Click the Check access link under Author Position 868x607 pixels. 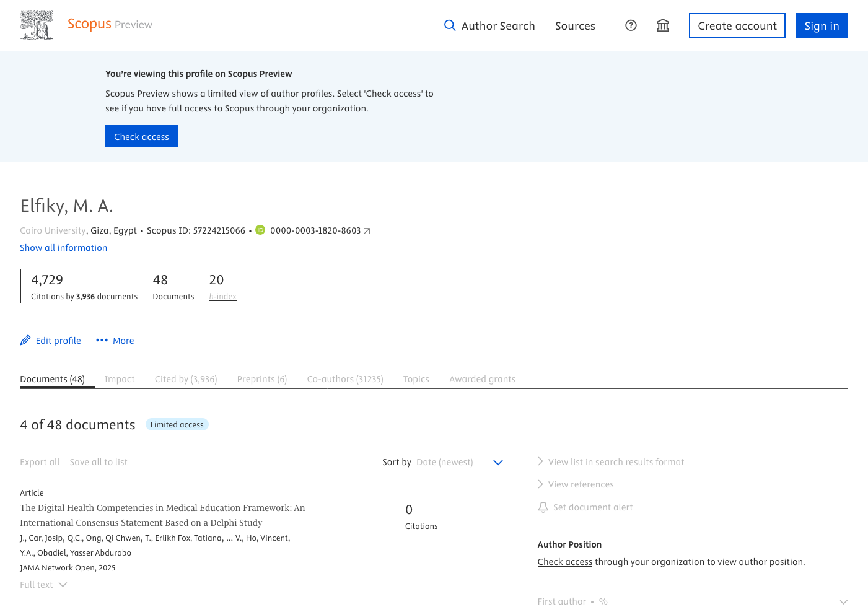click(565, 562)
